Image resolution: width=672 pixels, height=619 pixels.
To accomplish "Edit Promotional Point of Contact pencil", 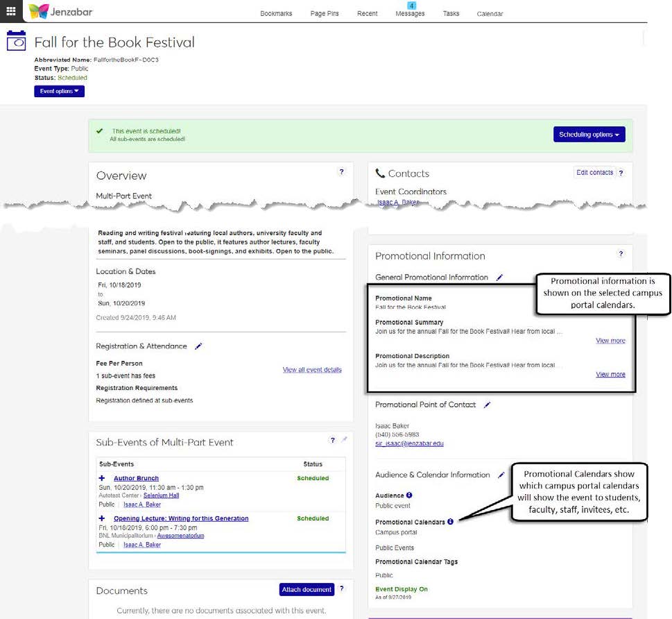I will [x=487, y=405].
